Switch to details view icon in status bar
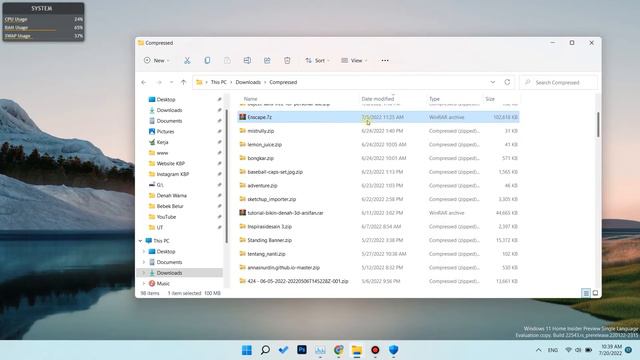 pyautogui.click(x=586, y=293)
